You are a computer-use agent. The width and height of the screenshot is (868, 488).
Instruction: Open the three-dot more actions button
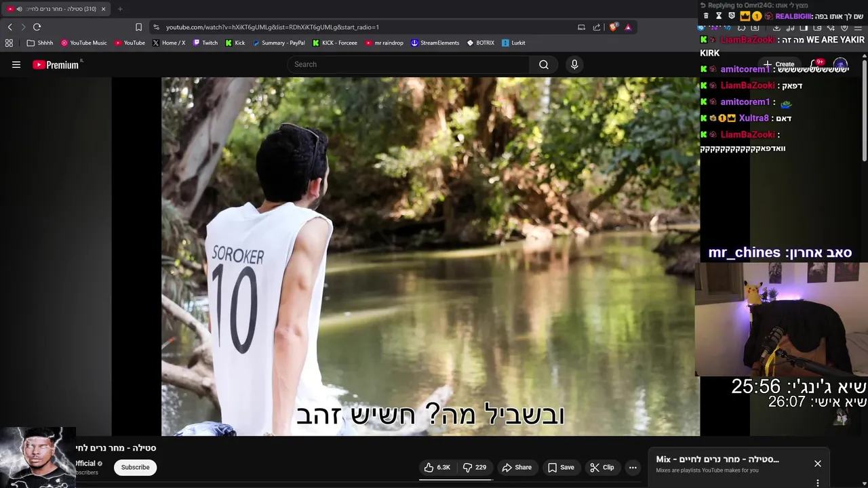pyautogui.click(x=633, y=467)
